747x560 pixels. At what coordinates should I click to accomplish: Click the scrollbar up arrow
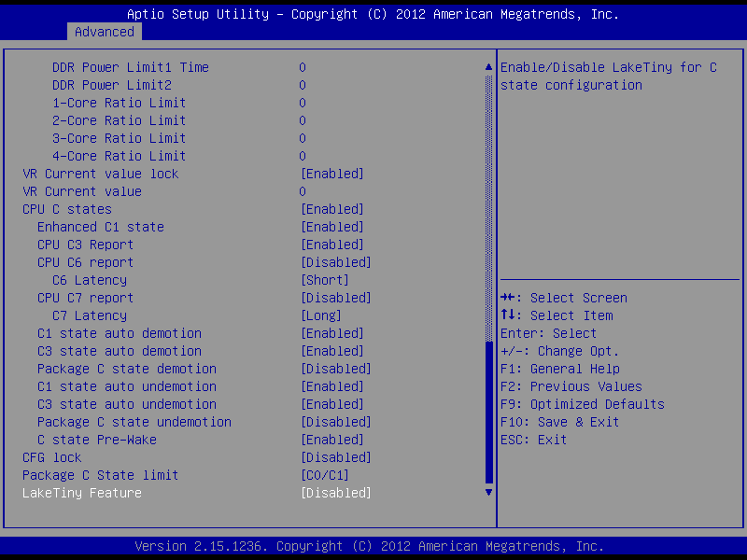pyautogui.click(x=487, y=67)
